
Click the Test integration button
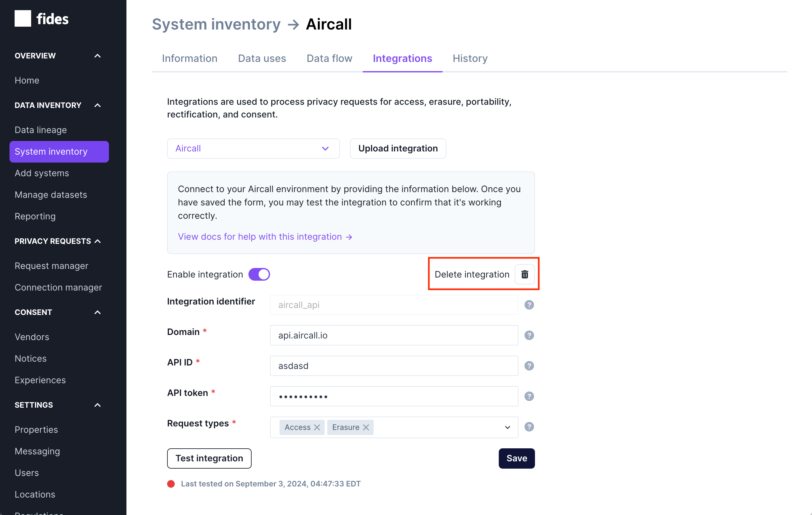tap(209, 458)
